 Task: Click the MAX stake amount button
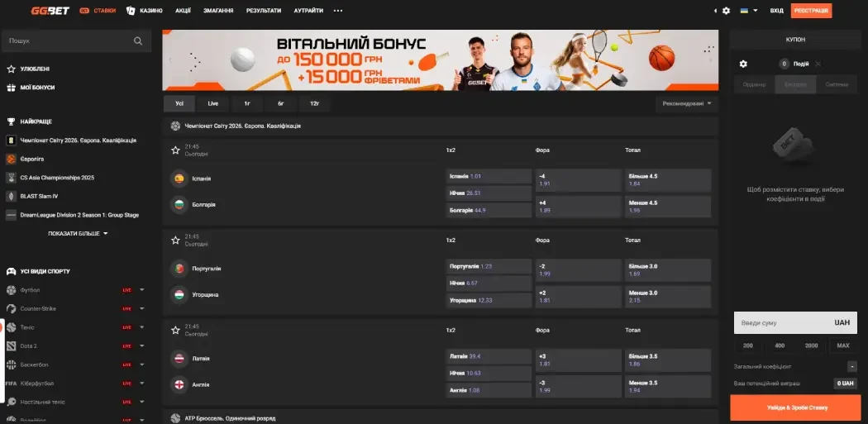842,345
